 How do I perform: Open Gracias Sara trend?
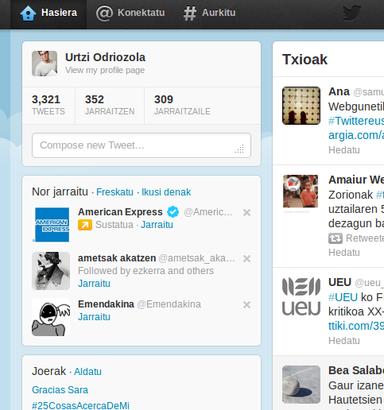click(x=60, y=390)
